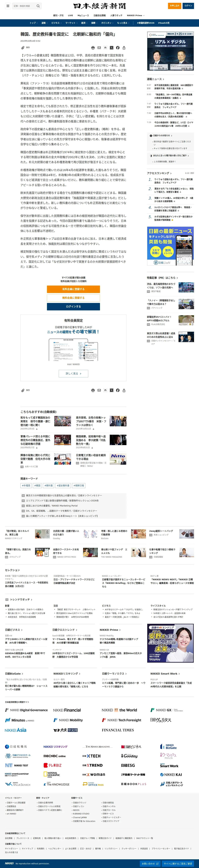
Task: Expand the もっと見る navigation dropdown
Action: point(123,23)
